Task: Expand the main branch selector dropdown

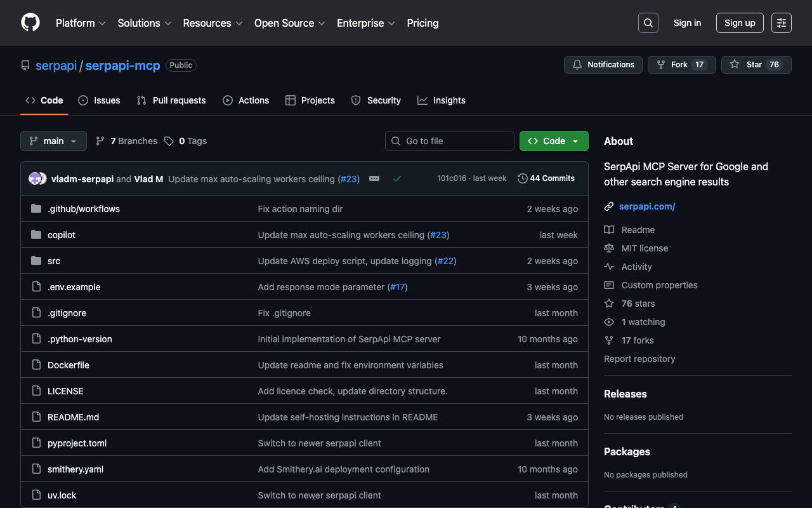Action: tap(53, 141)
